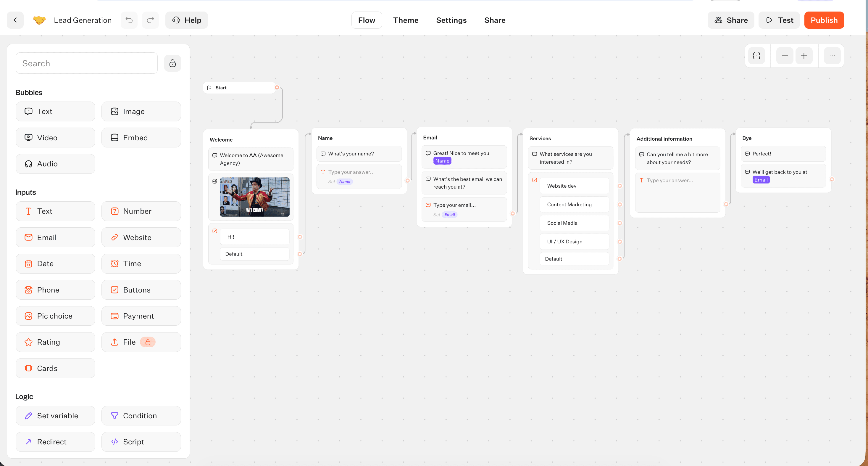
Task: Click the Additional information group title
Action: pyautogui.click(x=664, y=139)
